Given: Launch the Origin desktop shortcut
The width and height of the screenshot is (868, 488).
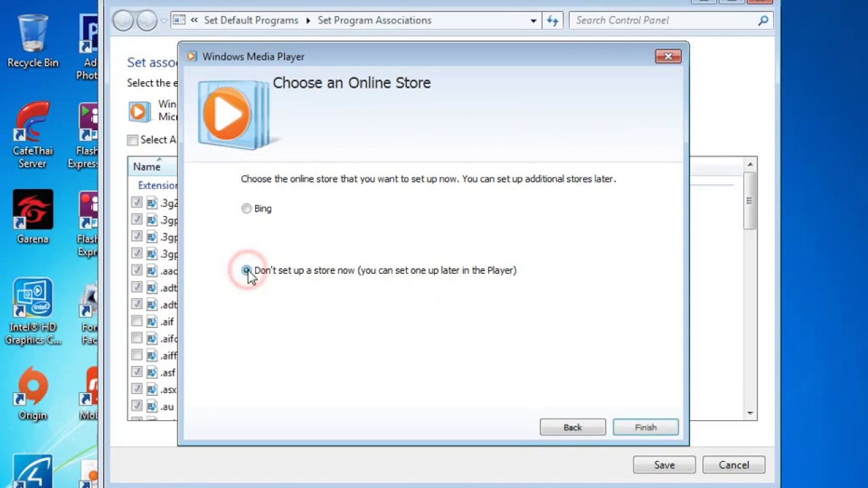Looking at the screenshot, I should pos(33,394).
